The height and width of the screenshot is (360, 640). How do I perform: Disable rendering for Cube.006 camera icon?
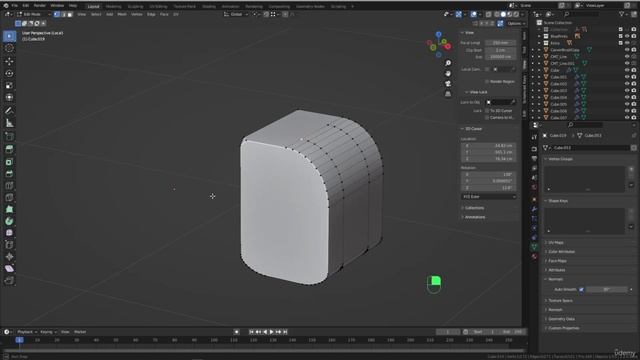tap(634, 111)
